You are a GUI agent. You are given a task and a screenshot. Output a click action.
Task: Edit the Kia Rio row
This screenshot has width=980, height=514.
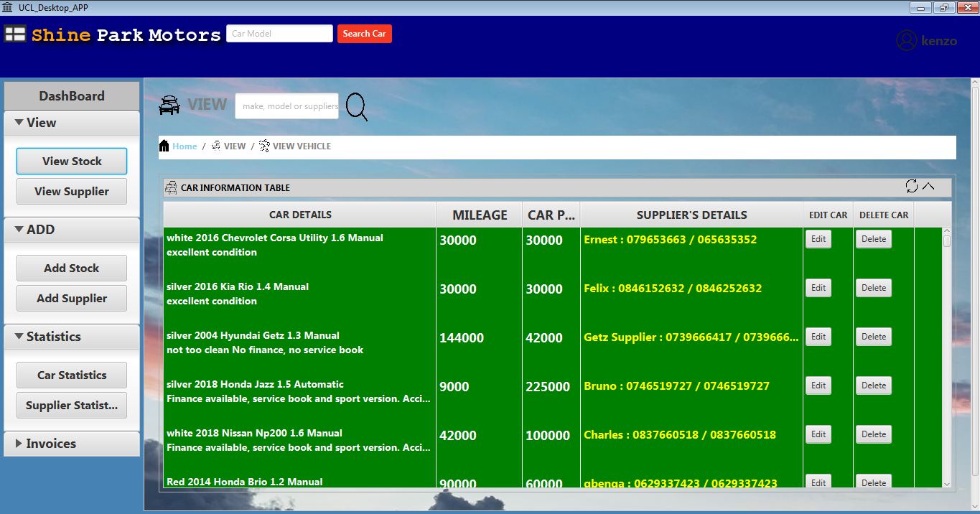click(818, 288)
